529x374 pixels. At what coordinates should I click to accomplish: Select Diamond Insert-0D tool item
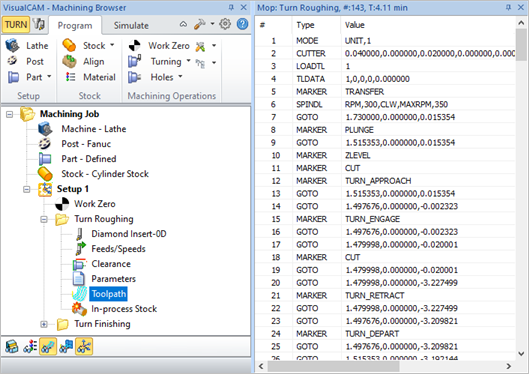[129, 234]
